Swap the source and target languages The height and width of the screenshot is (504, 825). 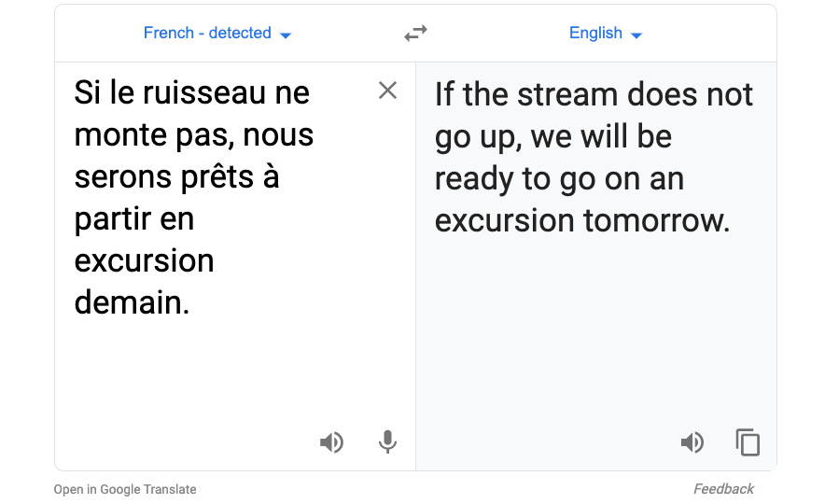415,34
